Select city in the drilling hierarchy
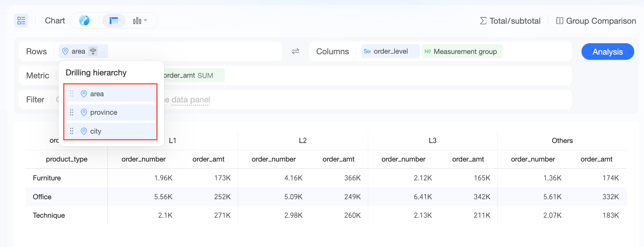The width and height of the screenshot is (644, 247). pos(111,131)
